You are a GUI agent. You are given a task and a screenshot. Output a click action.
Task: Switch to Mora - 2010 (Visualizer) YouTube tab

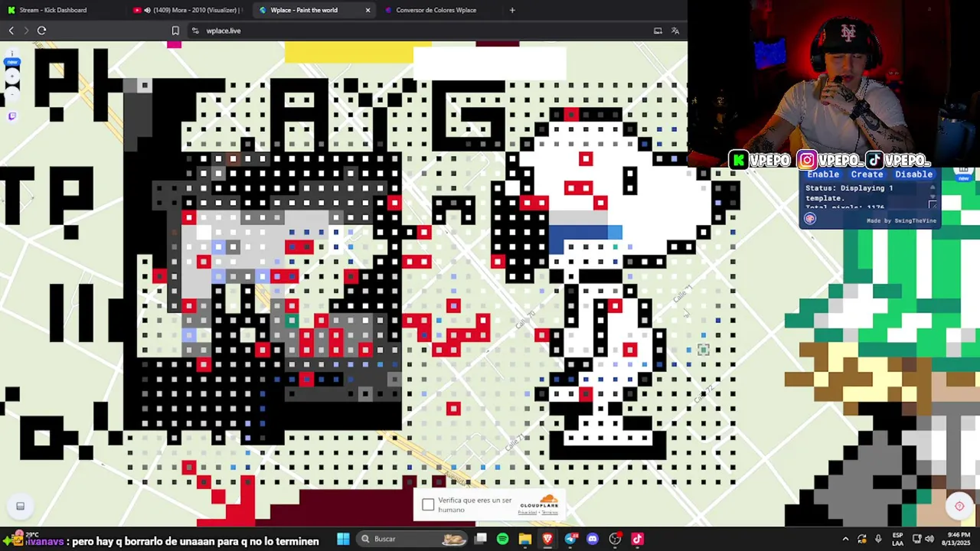188,10
